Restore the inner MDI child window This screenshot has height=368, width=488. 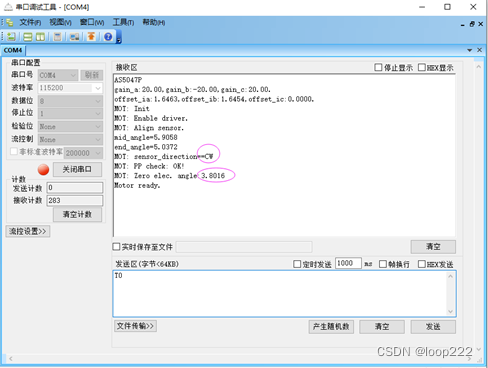[x=472, y=24]
